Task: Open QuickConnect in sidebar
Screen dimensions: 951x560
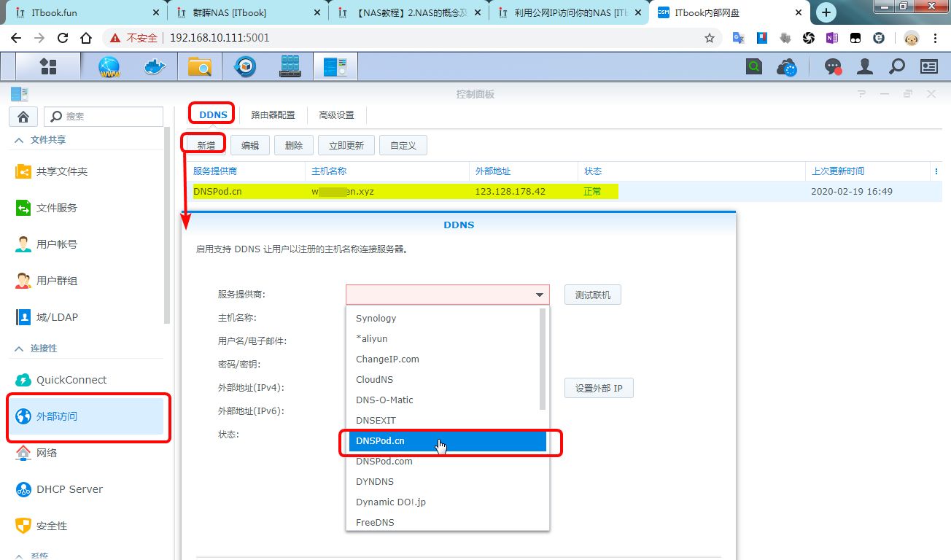Action: pyautogui.click(x=86, y=380)
